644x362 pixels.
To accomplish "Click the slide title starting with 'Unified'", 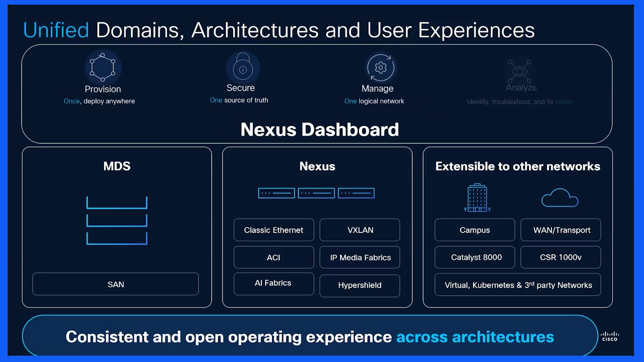I will [279, 30].
